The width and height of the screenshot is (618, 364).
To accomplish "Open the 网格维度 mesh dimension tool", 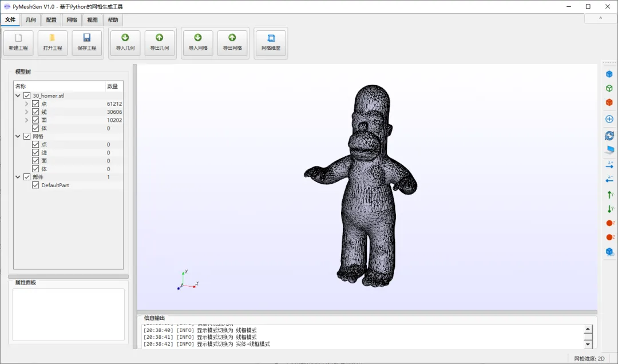I will click(x=271, y=43).
